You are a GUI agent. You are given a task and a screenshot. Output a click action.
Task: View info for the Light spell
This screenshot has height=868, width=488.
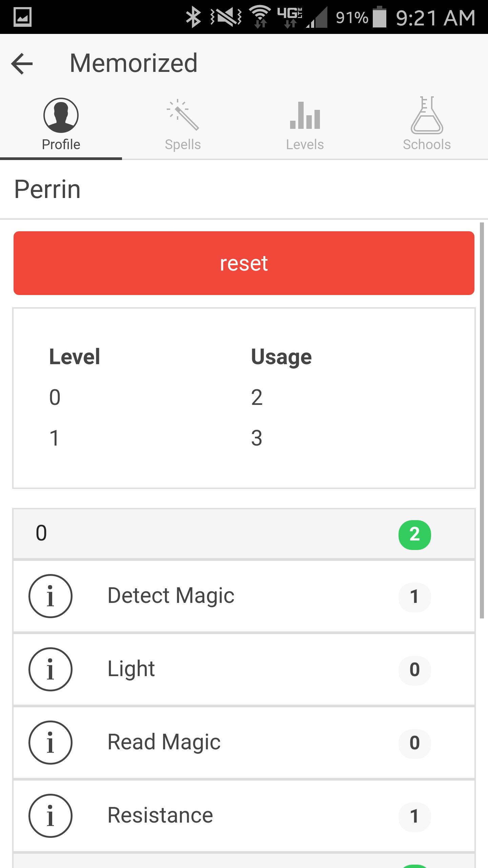pyautogui.click(x=51, y=670)
